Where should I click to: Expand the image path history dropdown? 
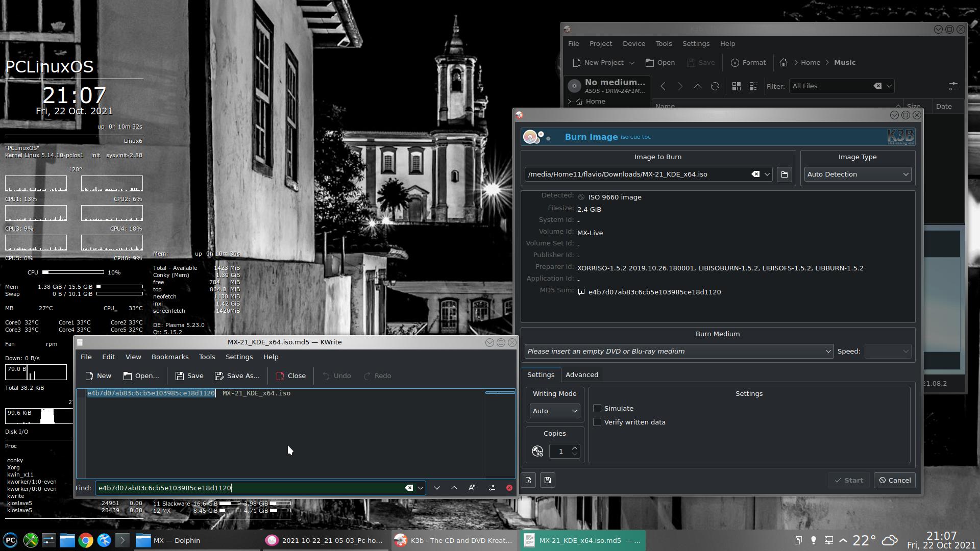[767, 174]
